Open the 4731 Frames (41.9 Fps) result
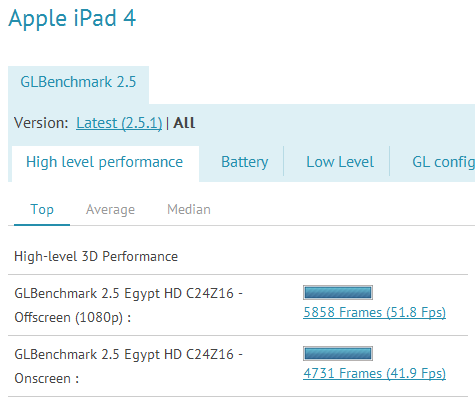 374,374
